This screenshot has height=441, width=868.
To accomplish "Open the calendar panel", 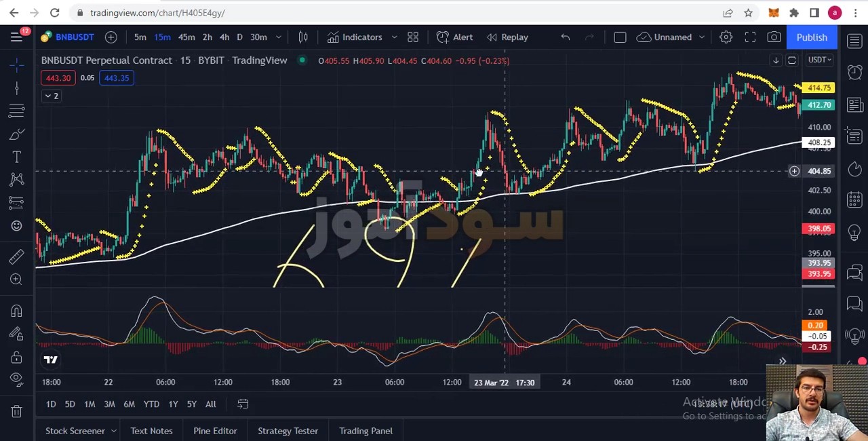I will (854, 200).
